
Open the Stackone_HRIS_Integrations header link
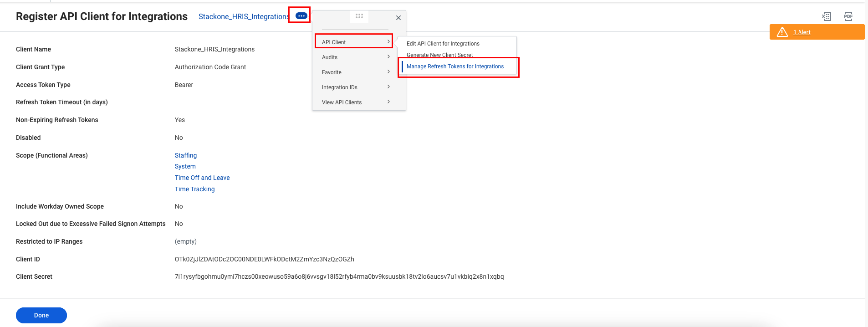click(x=244, y=16)
